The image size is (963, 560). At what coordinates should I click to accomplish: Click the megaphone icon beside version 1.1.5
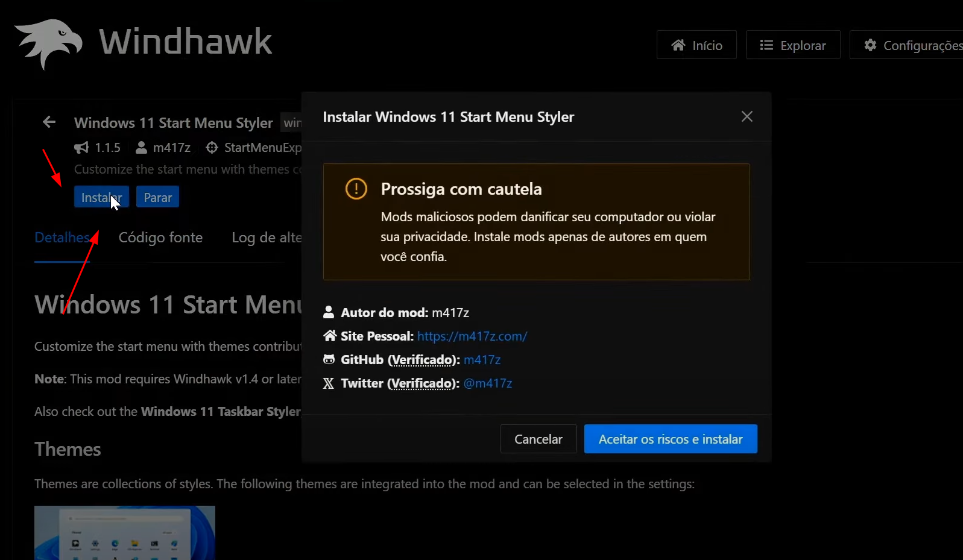coord(81,147)
